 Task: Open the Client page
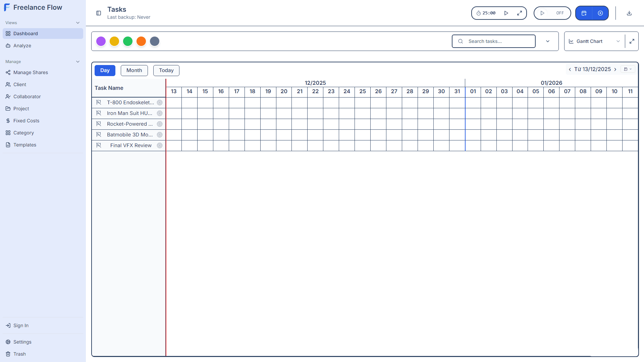point(43,84)
